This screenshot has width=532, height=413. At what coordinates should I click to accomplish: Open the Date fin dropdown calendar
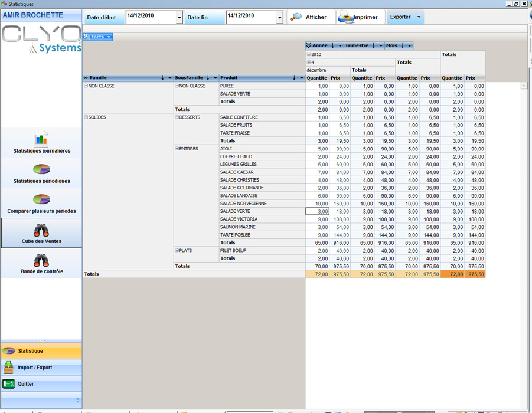click(x=279, y=17)
